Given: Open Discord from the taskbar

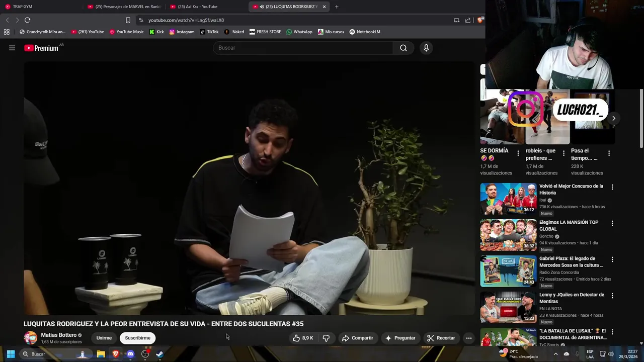Looking at the screenshot, I should click(x=130, y=354).
